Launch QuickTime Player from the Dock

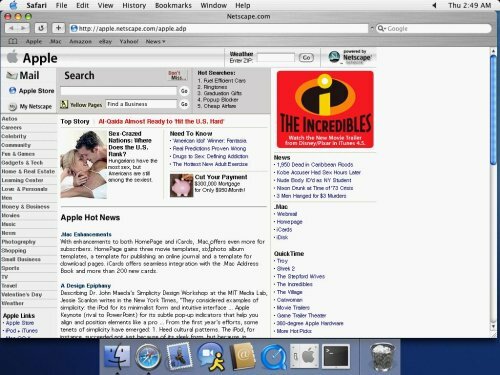(x=274, y=357)
